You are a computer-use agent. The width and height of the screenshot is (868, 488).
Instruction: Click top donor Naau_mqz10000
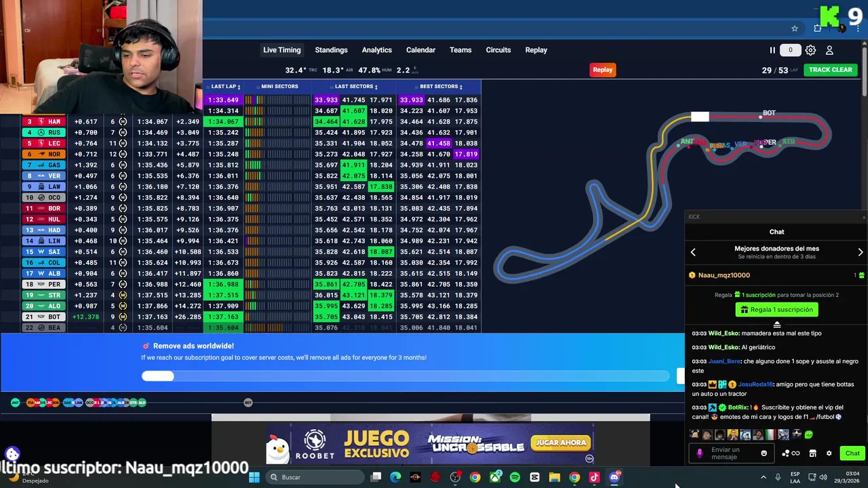(x=724, y=275)
